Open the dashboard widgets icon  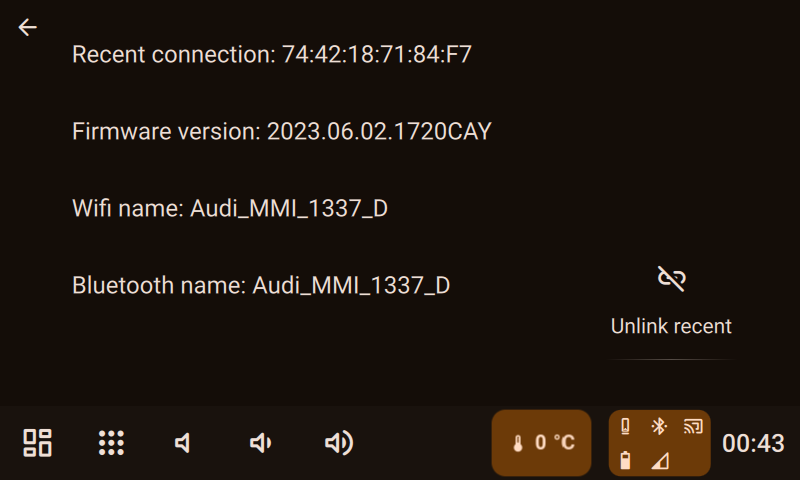[38, 443]
